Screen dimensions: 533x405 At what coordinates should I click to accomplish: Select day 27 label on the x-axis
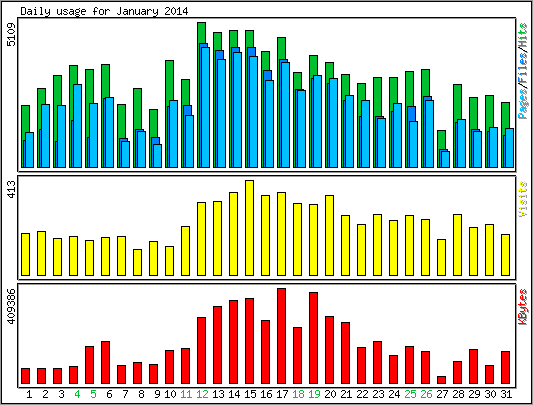pyautogui.click(x=442, y=394)
